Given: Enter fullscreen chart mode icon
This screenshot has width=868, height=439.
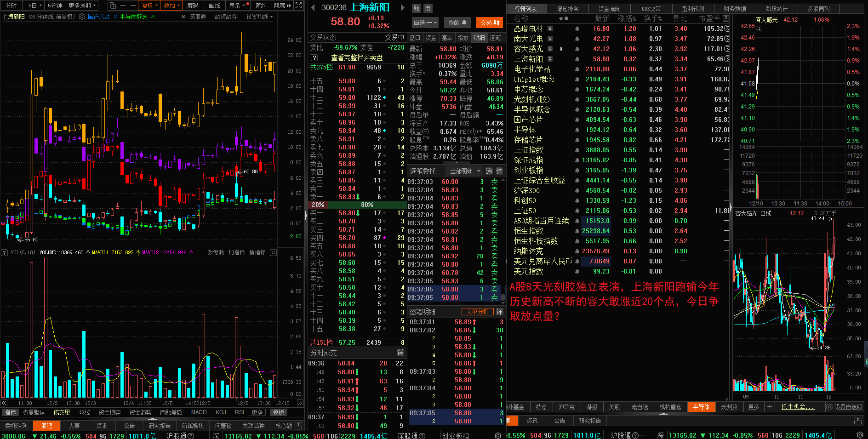Looking at the screenshot, I should click(298, 6).
